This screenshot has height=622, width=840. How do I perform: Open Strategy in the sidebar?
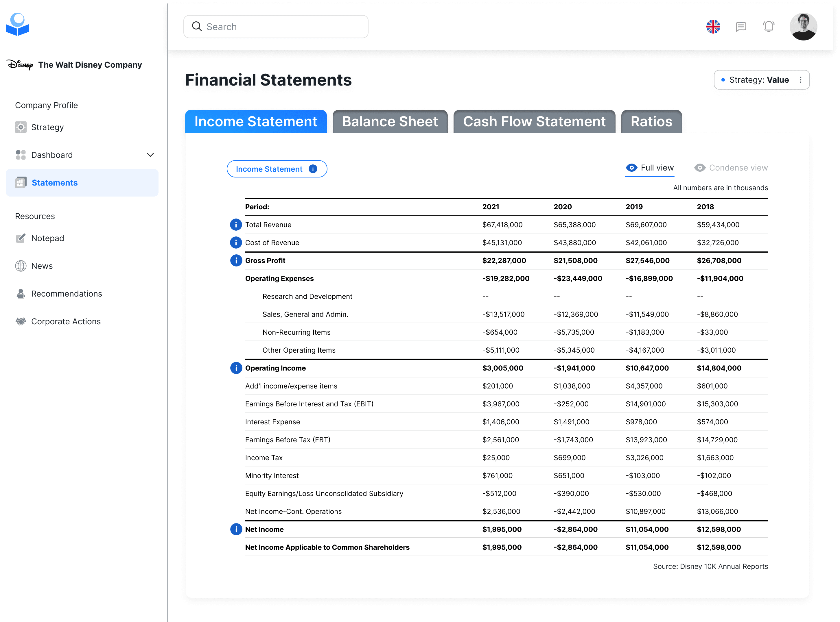click(x=82, y=127)
